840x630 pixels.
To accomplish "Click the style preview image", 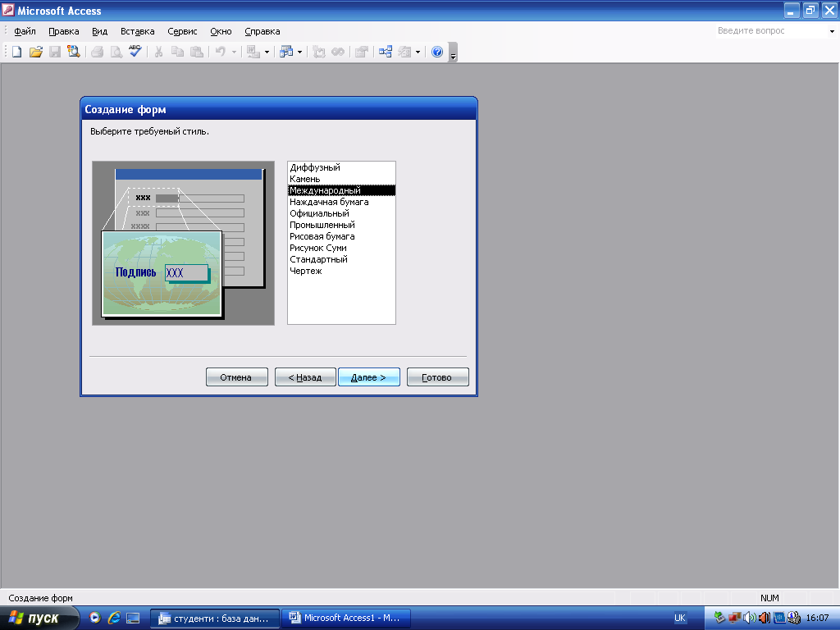I will [183, 243].
